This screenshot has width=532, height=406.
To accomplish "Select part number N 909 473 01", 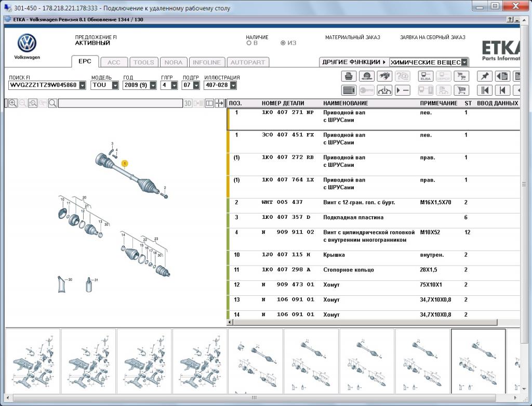I will pos(288,284).
